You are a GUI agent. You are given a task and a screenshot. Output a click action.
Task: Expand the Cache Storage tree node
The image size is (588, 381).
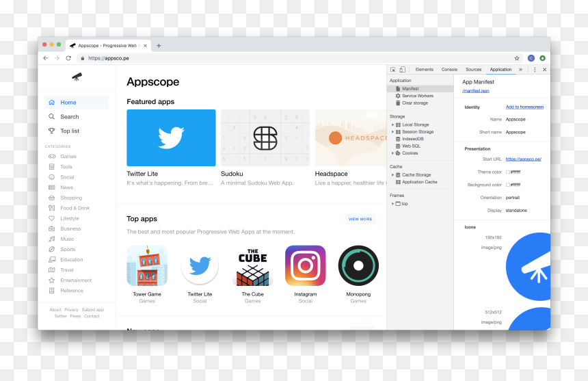click(392, 175)
